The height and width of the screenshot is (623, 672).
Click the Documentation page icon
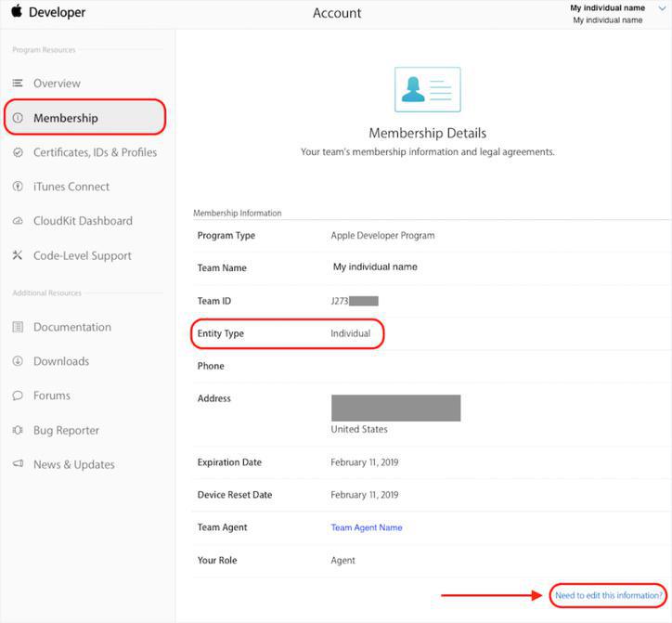pyautogui.click(x=18, y=327)
